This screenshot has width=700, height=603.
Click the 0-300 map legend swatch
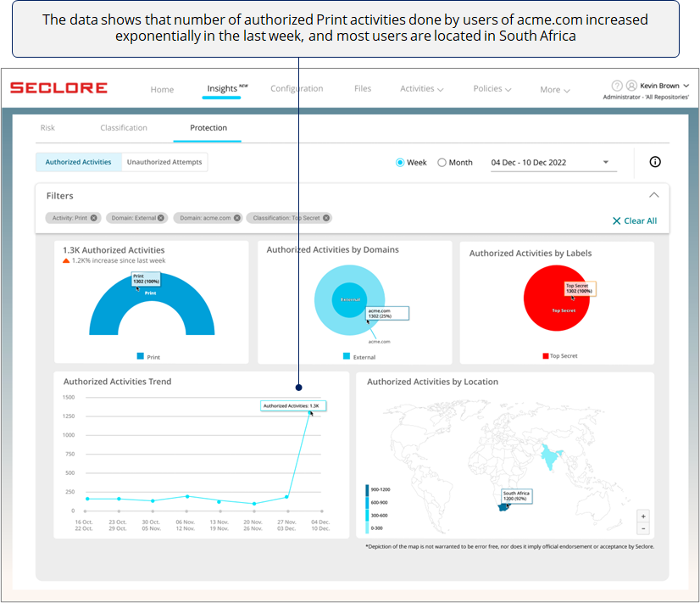[x=368, y=528]
